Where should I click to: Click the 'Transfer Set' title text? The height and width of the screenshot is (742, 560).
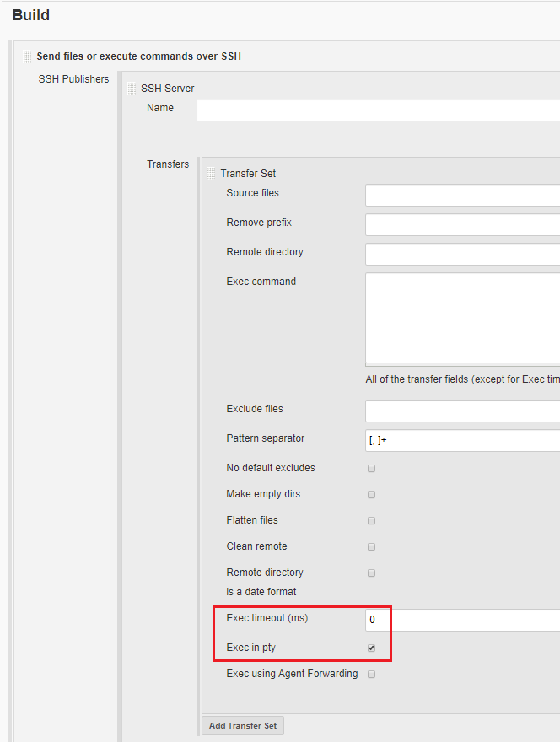pos(248,174)
